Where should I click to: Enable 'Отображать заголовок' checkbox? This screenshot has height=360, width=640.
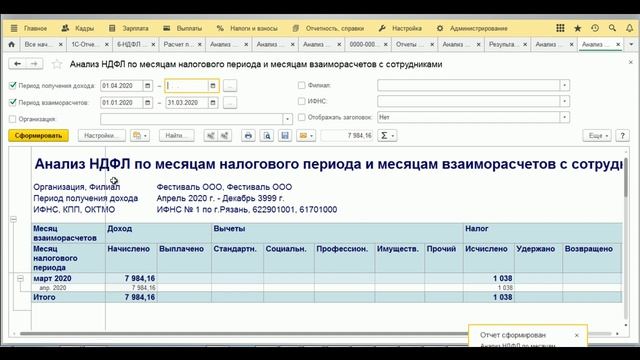pyautogui.click(x=302, y=117)
